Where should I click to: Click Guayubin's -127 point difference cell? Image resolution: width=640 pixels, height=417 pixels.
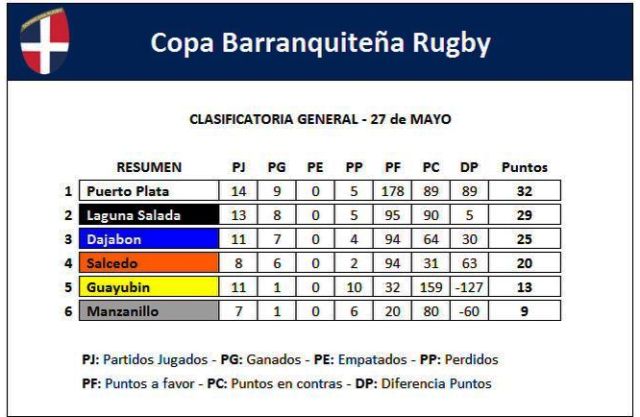(x=469, y=287)
